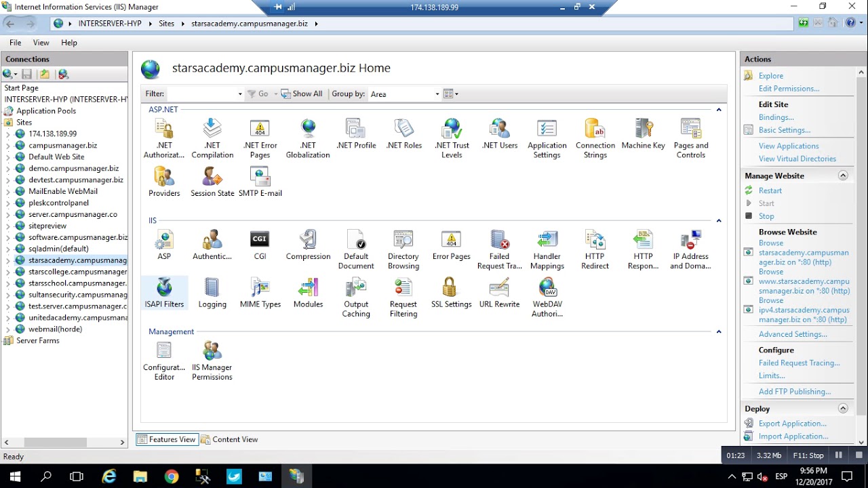
Task: Open the Filter combo box dropdown
Action: tap(240, 94)
